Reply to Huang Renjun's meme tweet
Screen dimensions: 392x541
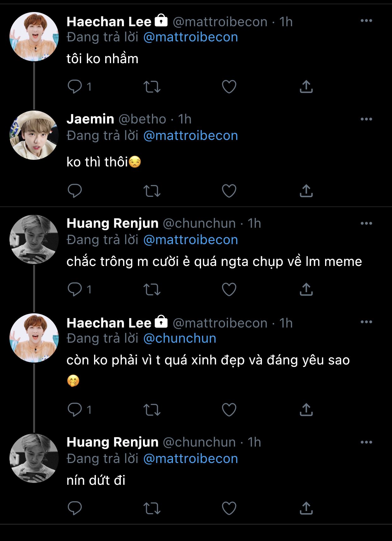pyautogui.click(x=75, y=289)
